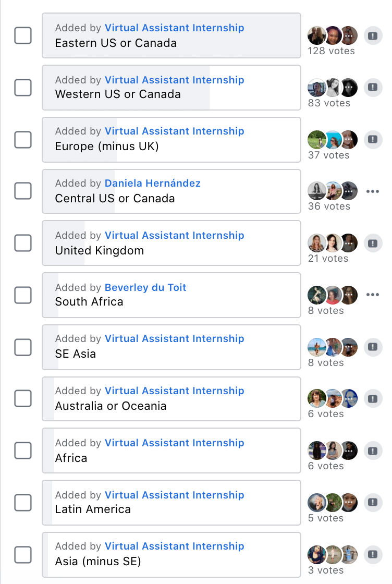The height and width of the screenshot is (584, 392).
Task: Click the report icon next to Western US or Canada
Action: click(373, 88)
